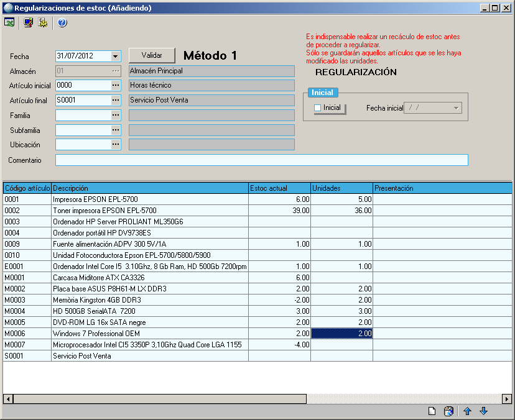Select Fuente alimentación ADPV 300 5V/1A row

257,244
